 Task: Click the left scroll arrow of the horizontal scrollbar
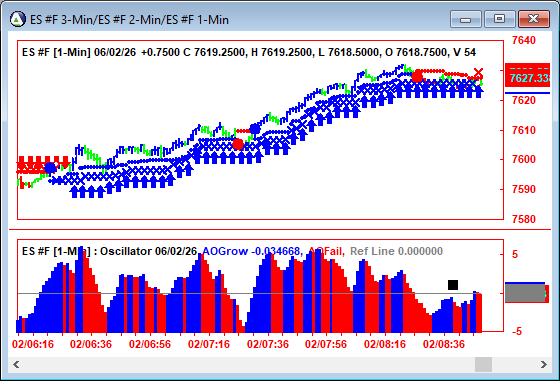[16, 364]
